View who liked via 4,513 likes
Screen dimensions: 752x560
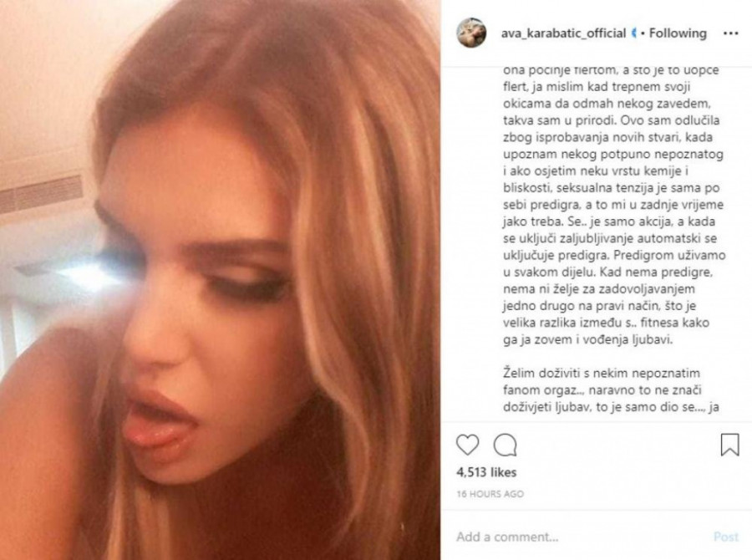click(x=486, y=472)
